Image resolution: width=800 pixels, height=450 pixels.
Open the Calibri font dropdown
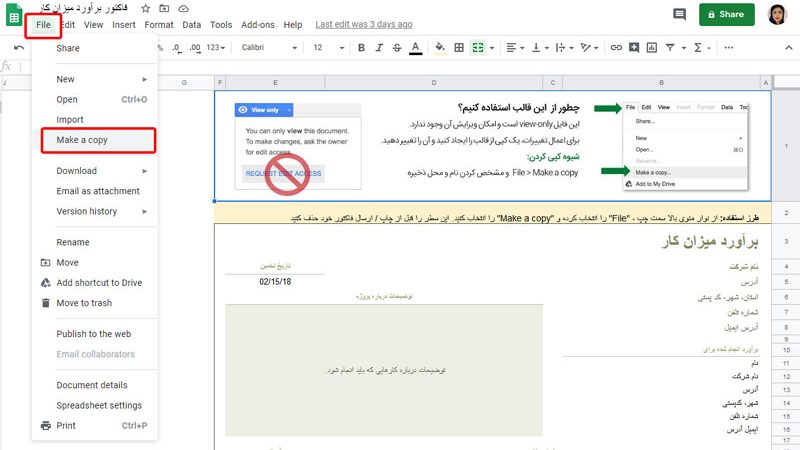point(264,47)
